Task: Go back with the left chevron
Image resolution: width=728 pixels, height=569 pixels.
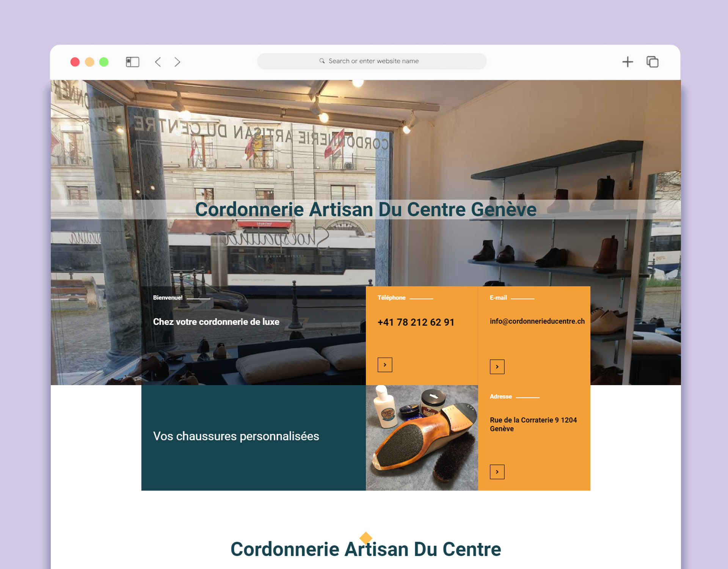Action: pyautogui.click(x=158, y=62)
